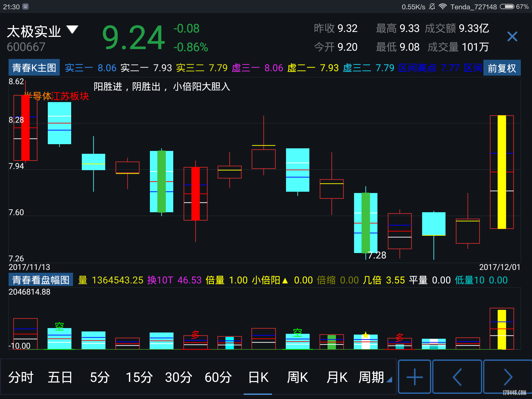
Task: Tap the Wi-Fi Tenda_727148 status icon
Action: click(468, 6)
